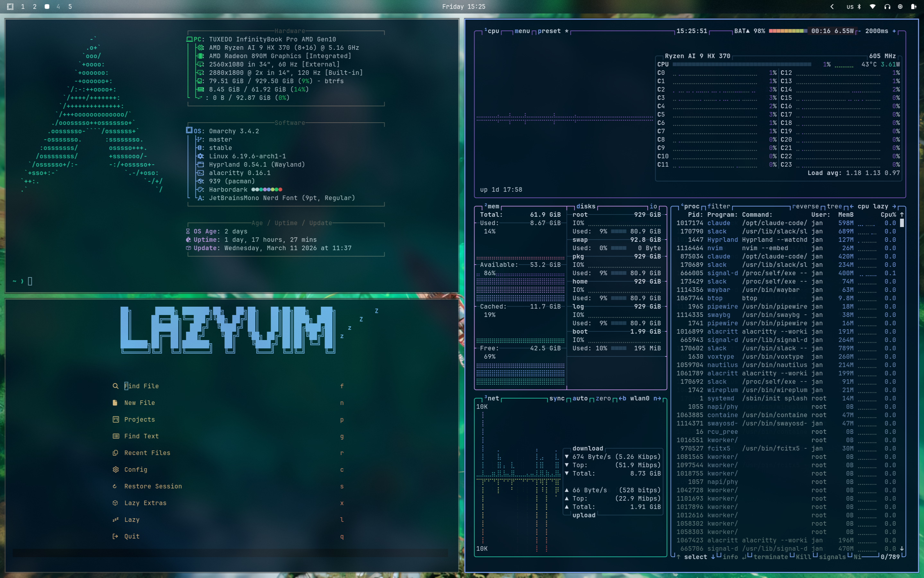
Task: Click the CPU chip icon beside AMD Ryzen
Action: pos(201,48)
